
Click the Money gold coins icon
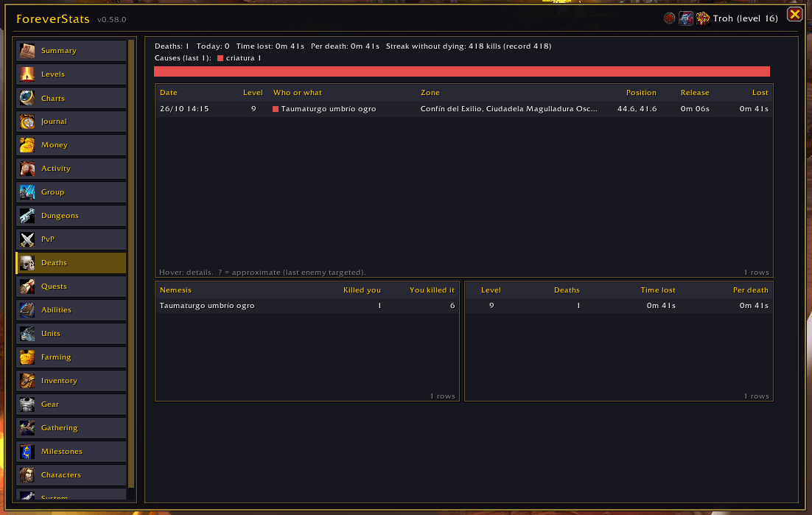27,145
